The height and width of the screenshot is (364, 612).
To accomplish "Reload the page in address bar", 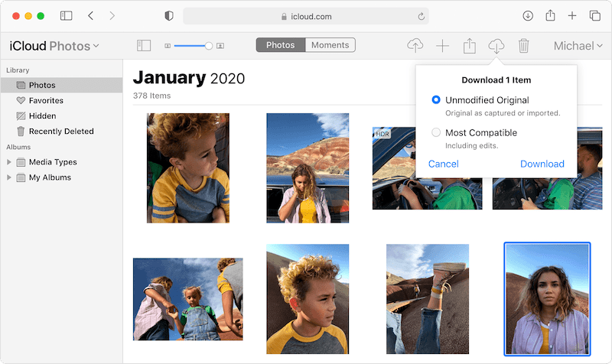I will click(x=421, y=15).
